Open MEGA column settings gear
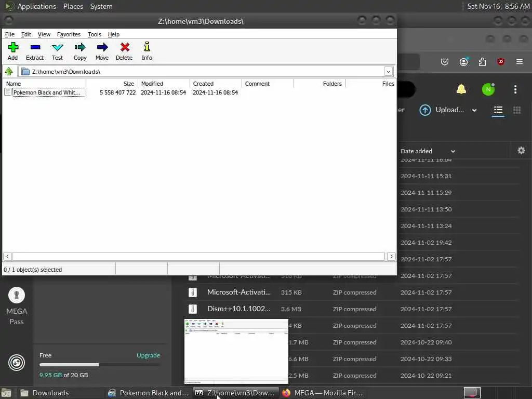Image resolution: width=532 pixels, height=399 pixels. [521, 150]
